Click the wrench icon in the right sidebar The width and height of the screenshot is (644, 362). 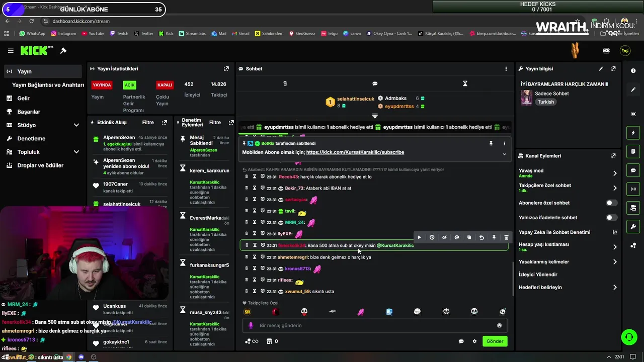tap(633, 226)
